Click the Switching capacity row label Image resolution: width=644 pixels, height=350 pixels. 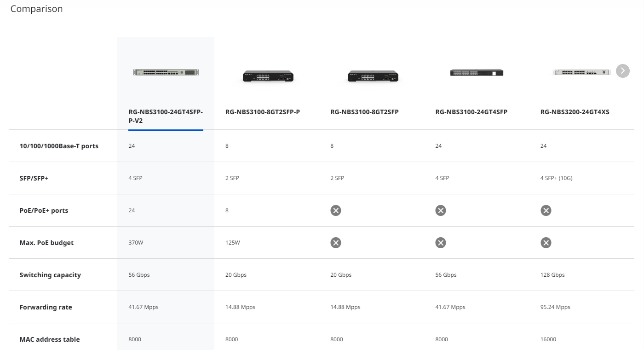click(50, 275)
